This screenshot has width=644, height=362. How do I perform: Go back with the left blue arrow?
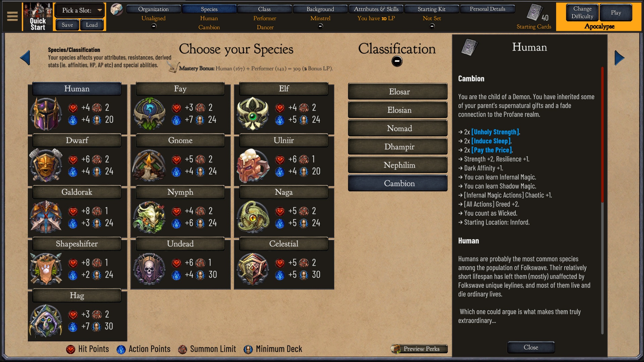25,58
